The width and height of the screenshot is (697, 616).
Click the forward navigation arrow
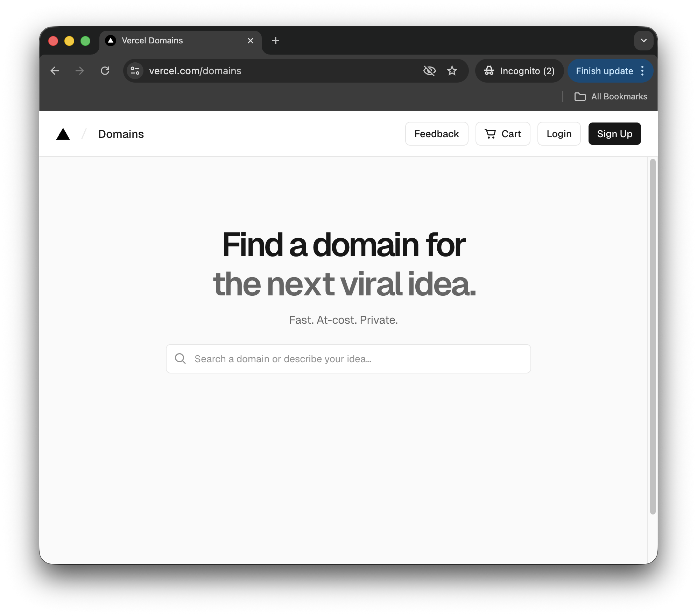[x=80, y=71]
